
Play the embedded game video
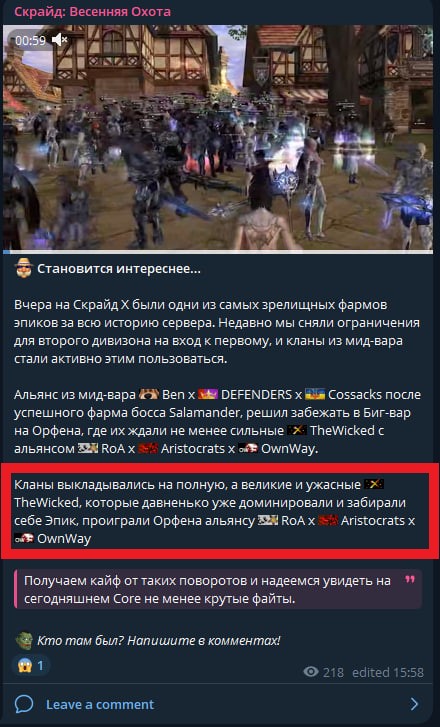(218, 138)
